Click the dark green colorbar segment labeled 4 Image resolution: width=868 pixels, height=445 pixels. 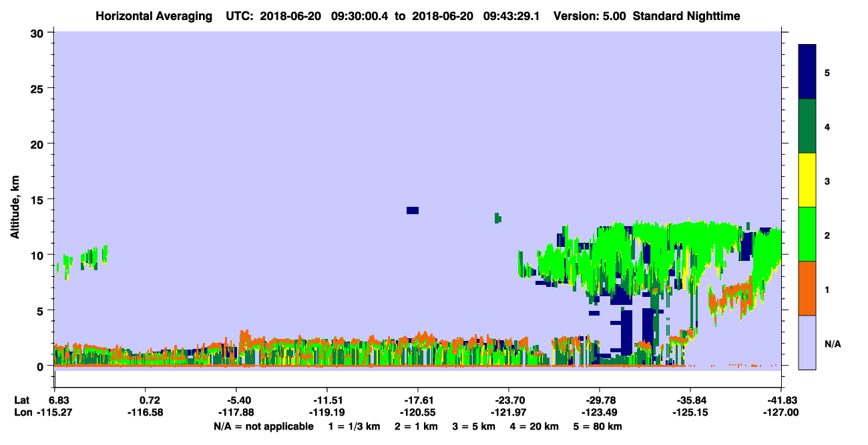tap(807, 126)
